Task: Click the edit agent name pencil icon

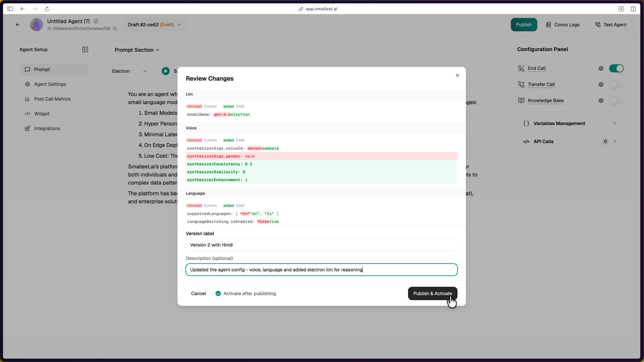Action: coord(96,21)
